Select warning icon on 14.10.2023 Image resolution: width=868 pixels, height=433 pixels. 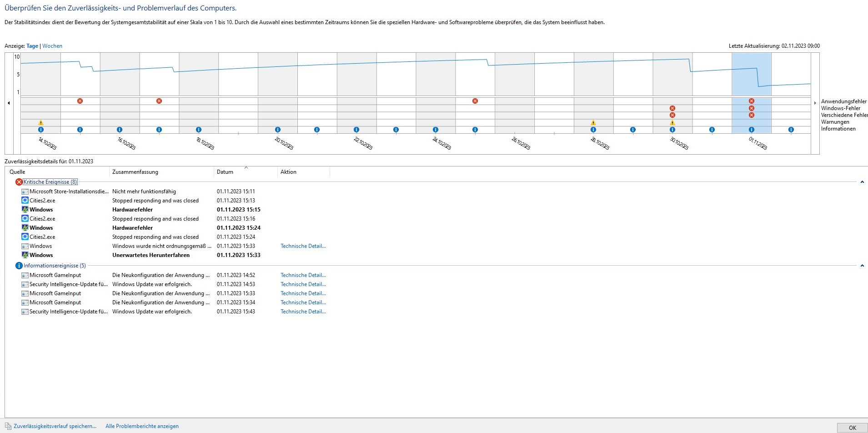pyautogui.click(x=41, y=122)
